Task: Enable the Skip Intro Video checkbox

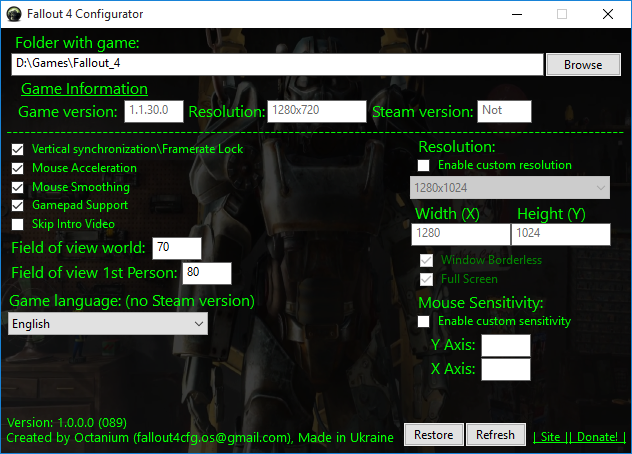Action: pyautogui.click(x=17, y=224)
